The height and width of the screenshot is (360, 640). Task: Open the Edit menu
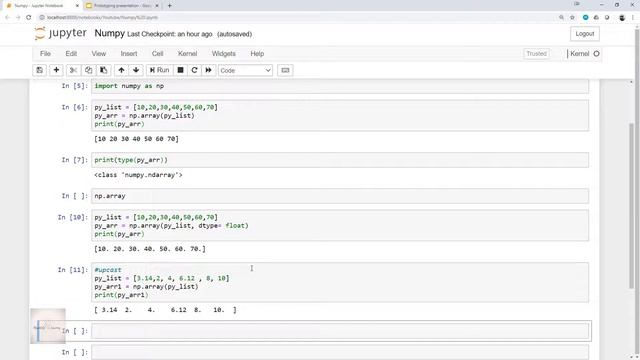[x=71, y=53]
